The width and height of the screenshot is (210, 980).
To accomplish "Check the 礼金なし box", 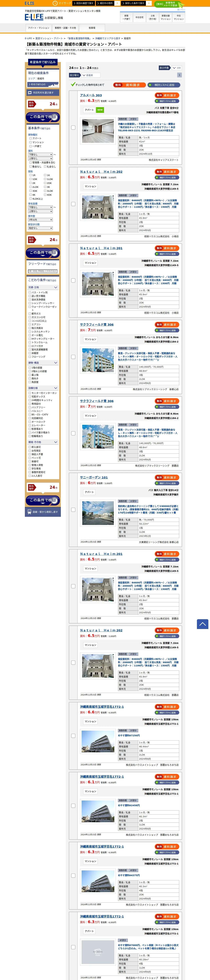I will click(x=45, y=166).
